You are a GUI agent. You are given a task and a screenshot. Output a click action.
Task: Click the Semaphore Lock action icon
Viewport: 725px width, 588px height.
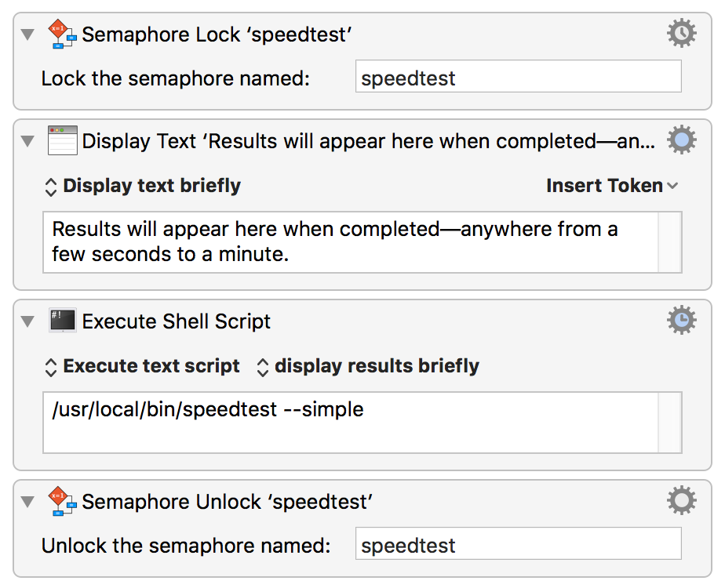click(63, 34)
